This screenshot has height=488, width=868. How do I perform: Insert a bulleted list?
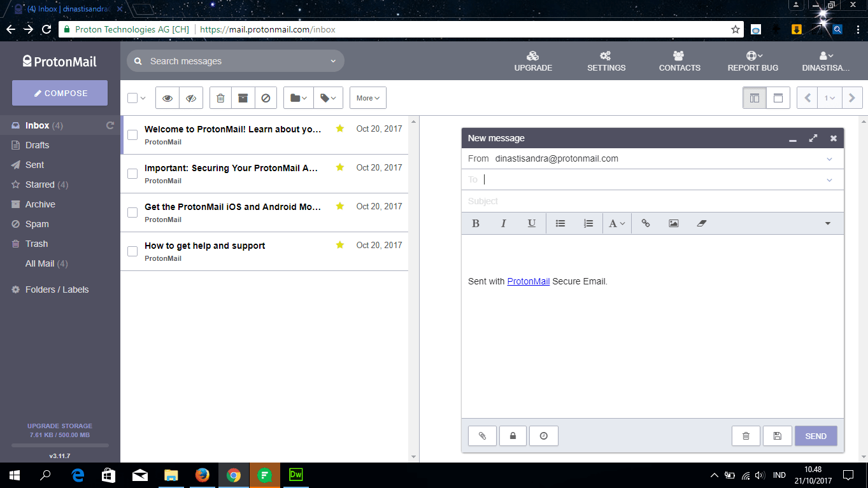560,223
